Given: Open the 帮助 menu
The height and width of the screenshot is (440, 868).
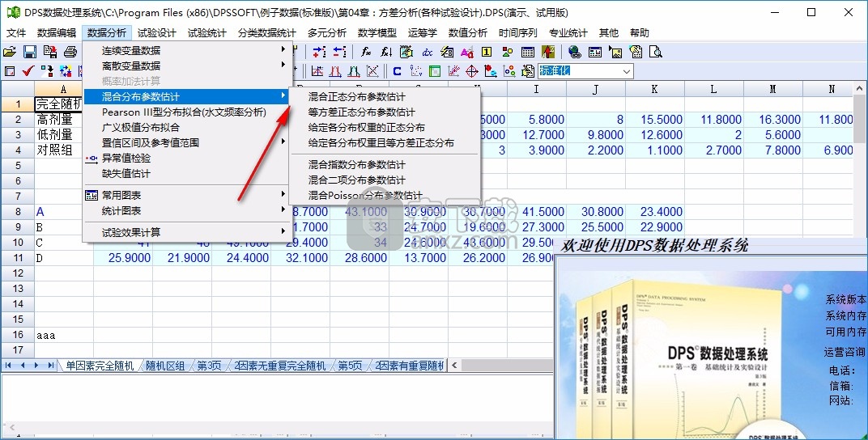Looking at the screenshot, I should [640, 33].
